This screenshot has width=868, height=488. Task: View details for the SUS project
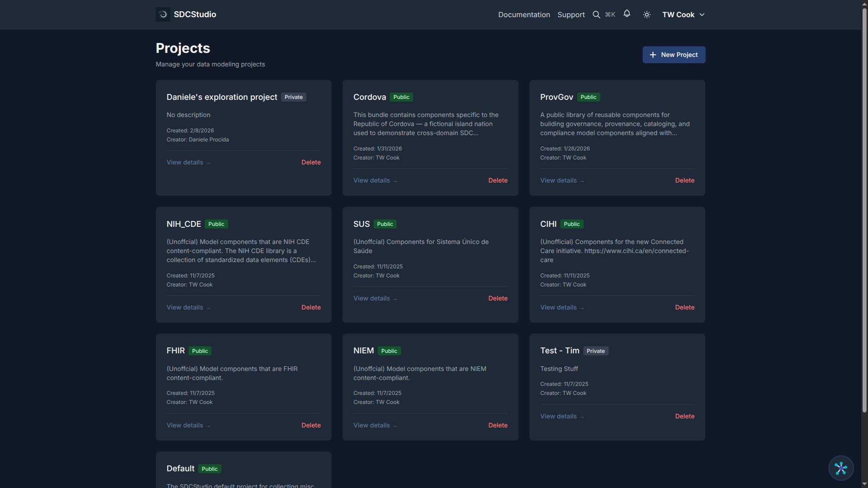pos(375,298)
